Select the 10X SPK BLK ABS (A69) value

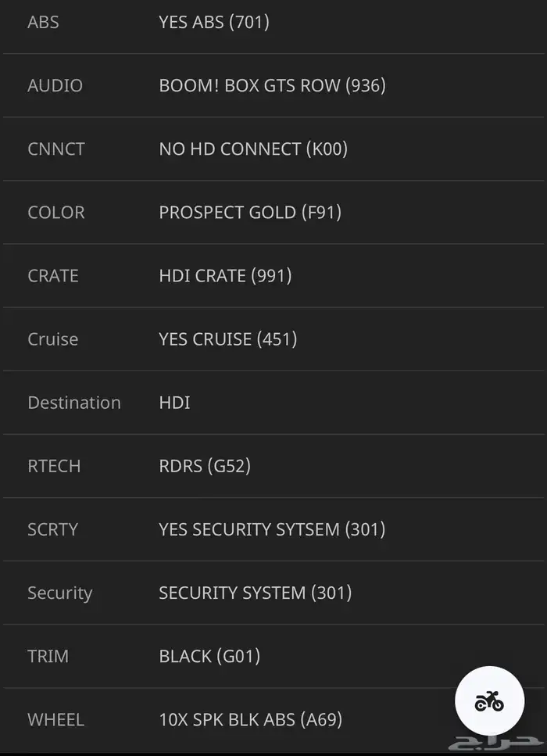tap(251, 719)
